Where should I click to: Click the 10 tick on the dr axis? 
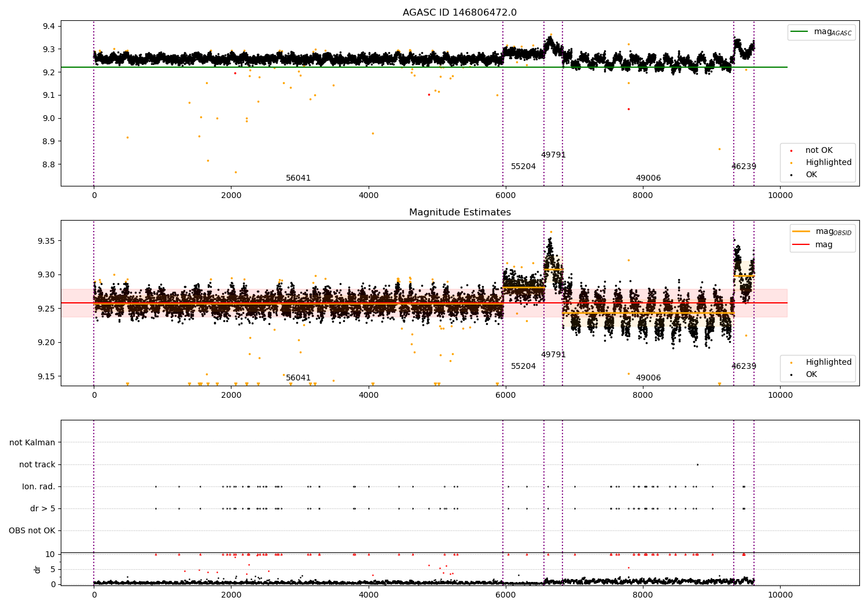click(x=50, y=554)
